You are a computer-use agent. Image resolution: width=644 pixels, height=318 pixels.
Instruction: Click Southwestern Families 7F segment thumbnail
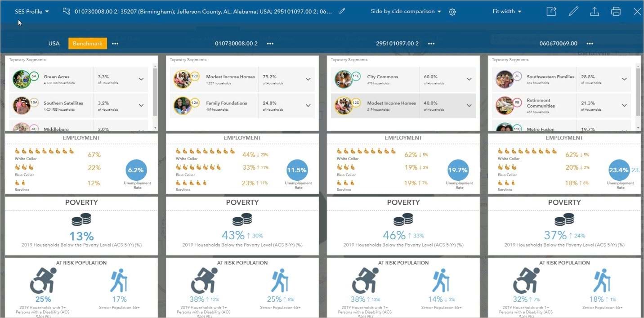[x=505, y=79]
